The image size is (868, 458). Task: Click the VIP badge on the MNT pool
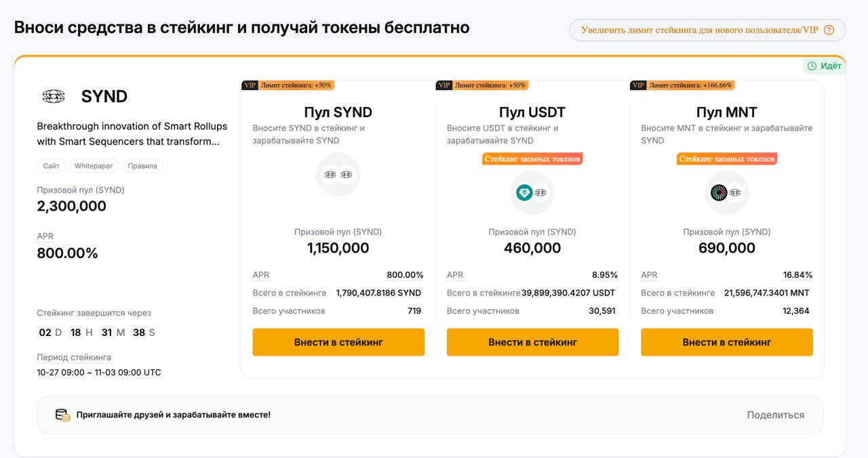(637, 85)
